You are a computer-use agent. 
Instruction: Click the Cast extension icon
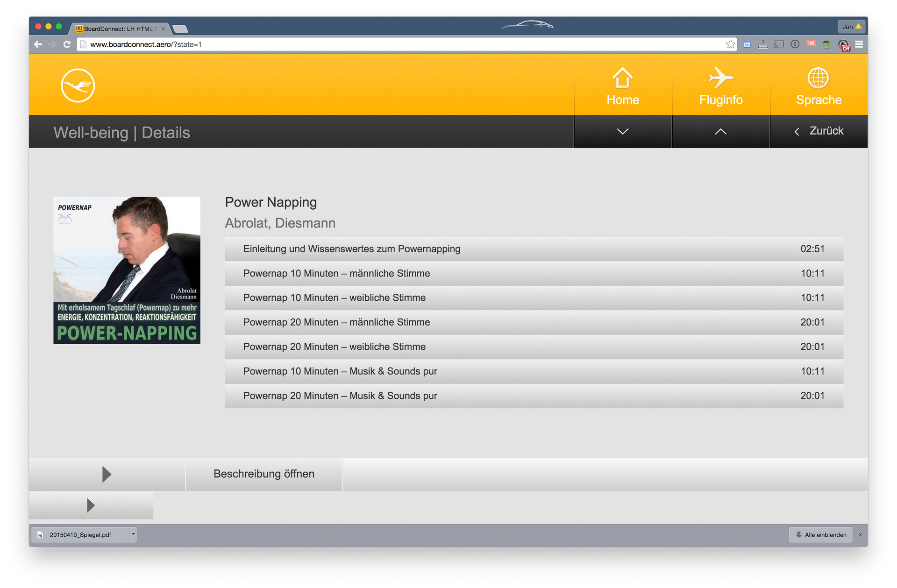point(779,44)
